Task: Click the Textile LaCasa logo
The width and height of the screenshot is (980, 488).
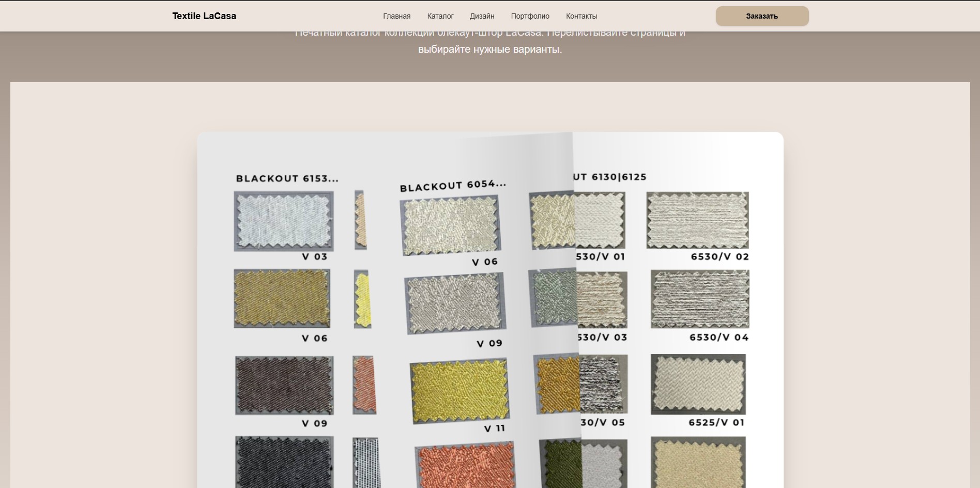Action: point(204,16)
